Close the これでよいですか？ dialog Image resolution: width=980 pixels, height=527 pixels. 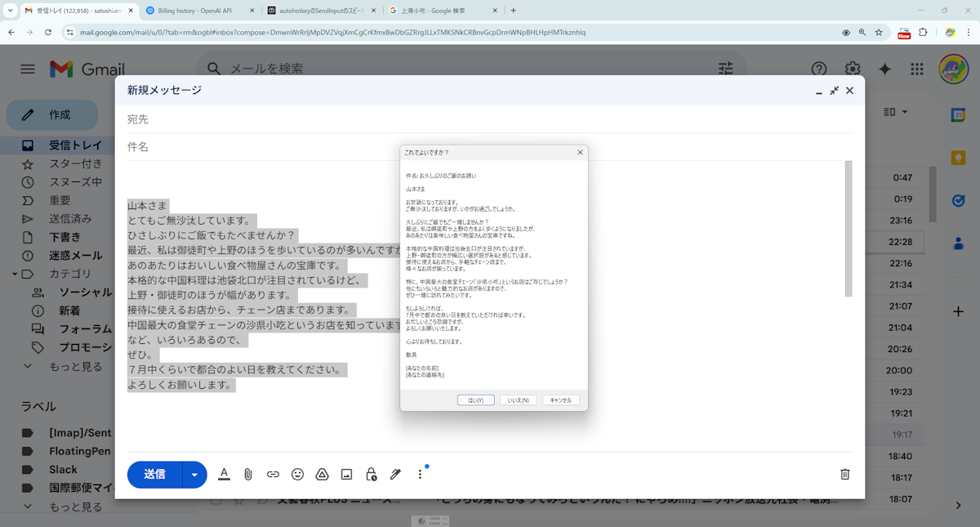[580, 153]
